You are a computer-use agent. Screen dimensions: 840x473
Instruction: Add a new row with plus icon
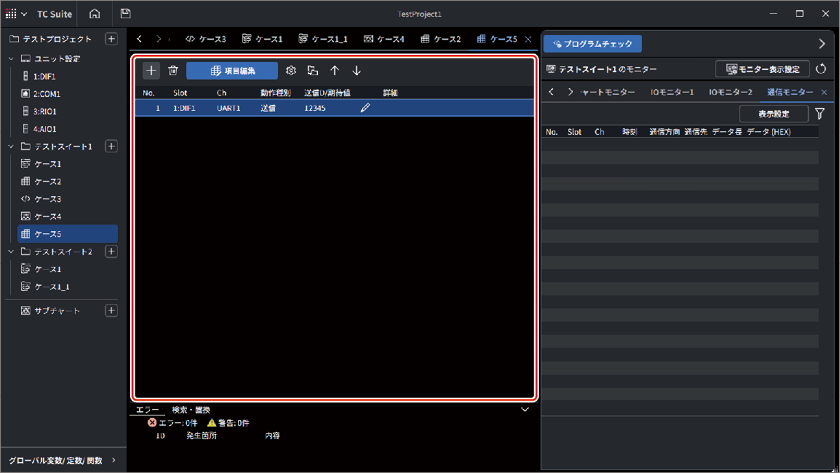click(151, 70)
